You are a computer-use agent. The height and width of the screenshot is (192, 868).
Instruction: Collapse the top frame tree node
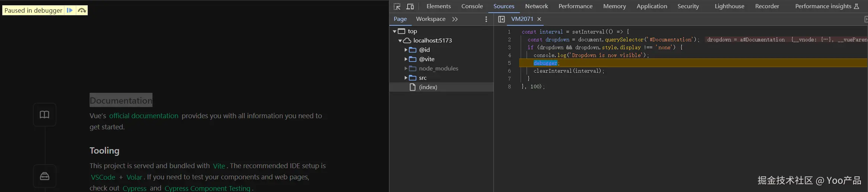(x=395, y=31)
